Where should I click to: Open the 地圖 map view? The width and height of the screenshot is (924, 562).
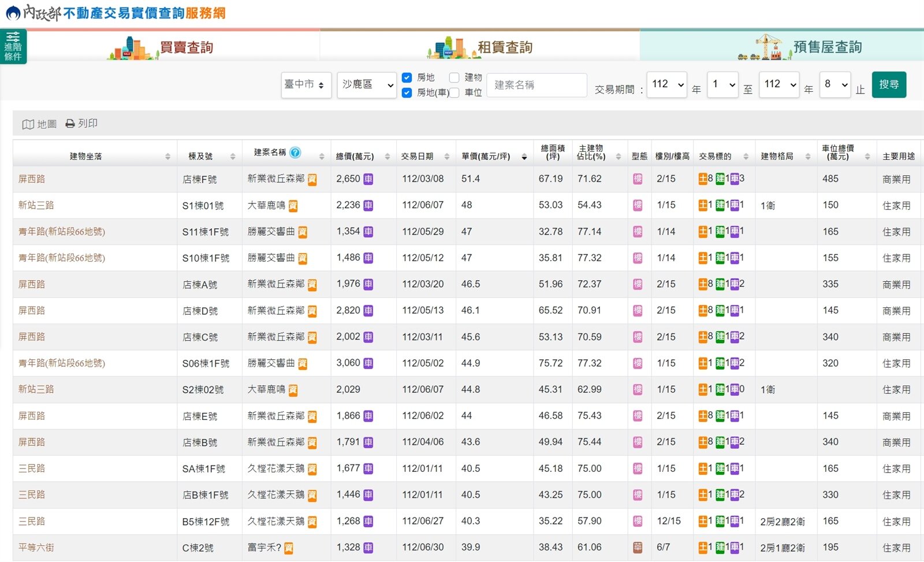coord(39,123)
